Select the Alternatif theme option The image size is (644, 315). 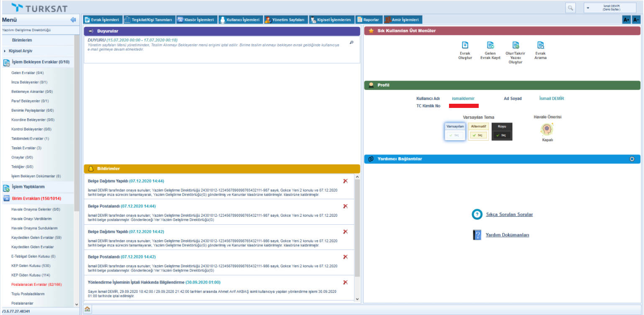(x=478, y=135)
